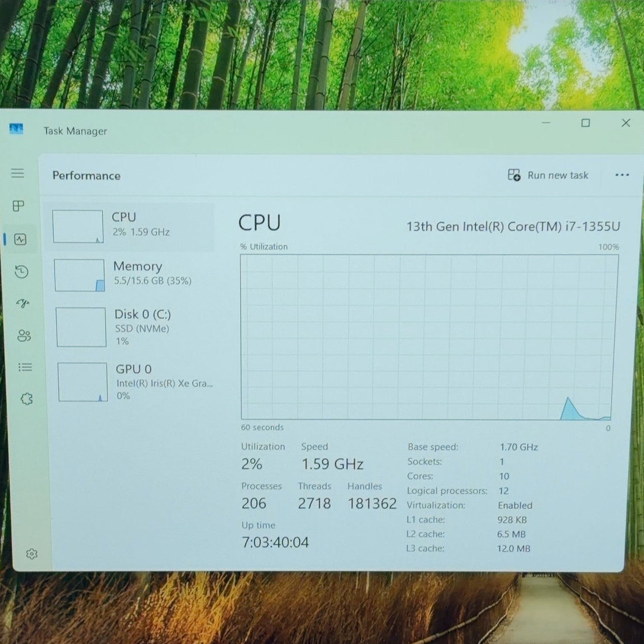644x644 pixels.
Task: Click the Handles count 181362
Action: (x=372, y=504)
